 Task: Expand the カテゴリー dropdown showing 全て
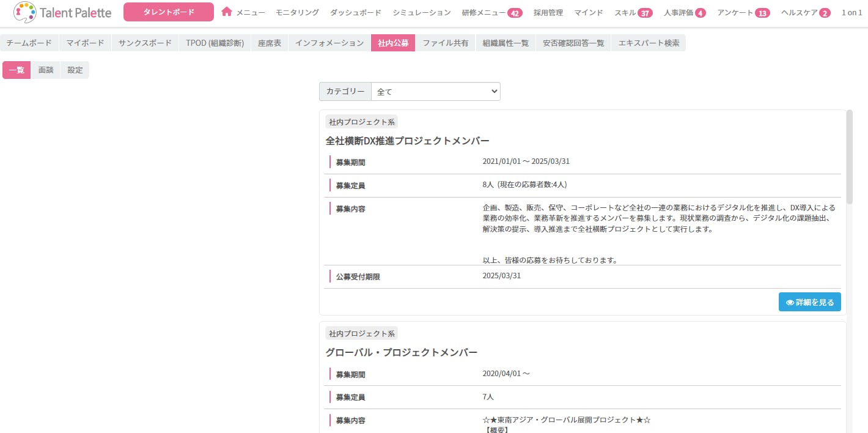pyautogui.click(x=435, y=92)
